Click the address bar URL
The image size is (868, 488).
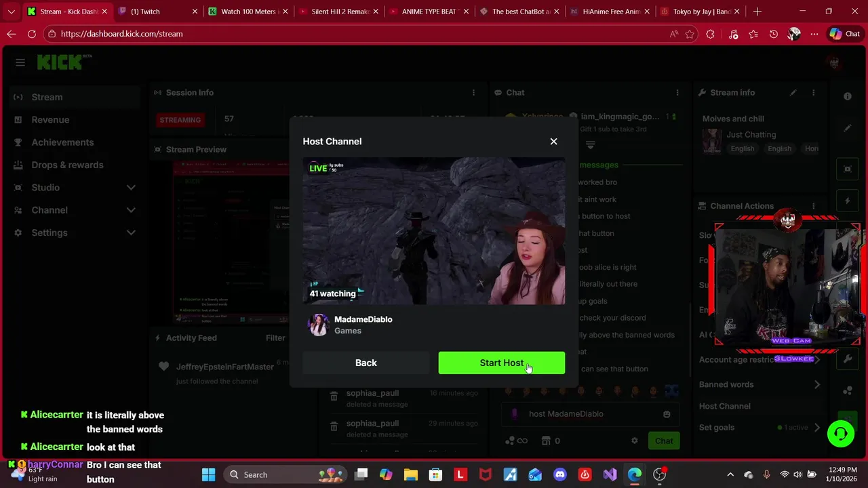(121, 34)
